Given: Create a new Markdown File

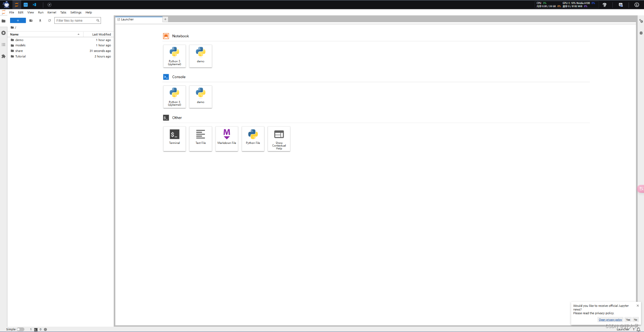Looking at the screenshot, I should click(227, 139).
